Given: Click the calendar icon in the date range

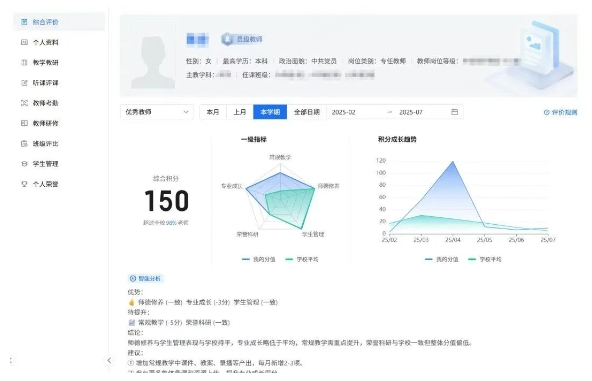Looking at the screenshot, I should 455,112.
